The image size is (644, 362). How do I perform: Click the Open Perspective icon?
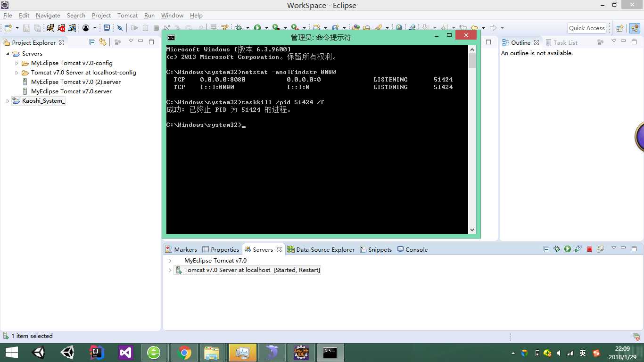[620, 28]
